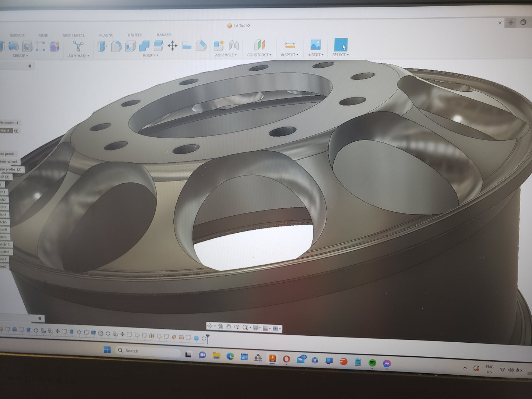Switch to the SURFACE tab
Screen dimensions: 532x399
tap(17, 35)
